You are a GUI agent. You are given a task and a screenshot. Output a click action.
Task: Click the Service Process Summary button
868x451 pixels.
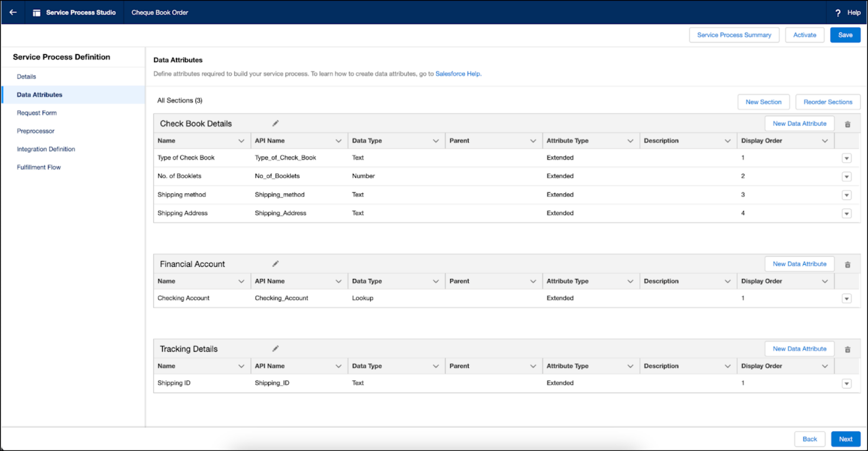[734, 35]
